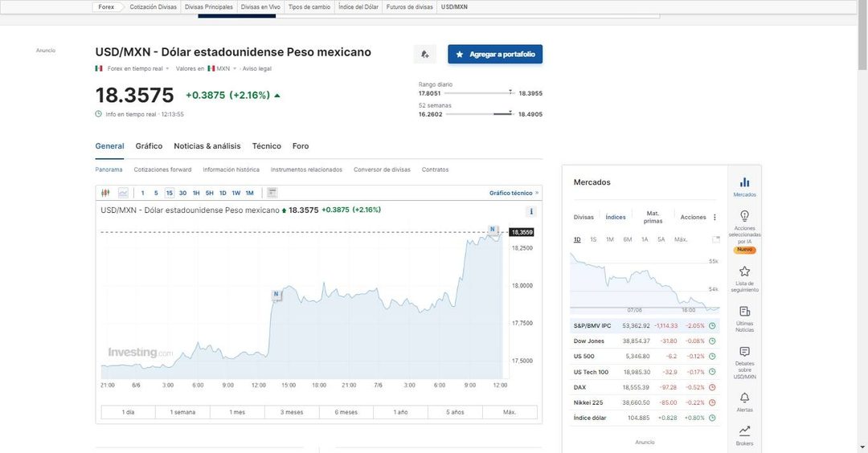
Task: Open Información histórica sub-link
Action: (x=231, y=169)
